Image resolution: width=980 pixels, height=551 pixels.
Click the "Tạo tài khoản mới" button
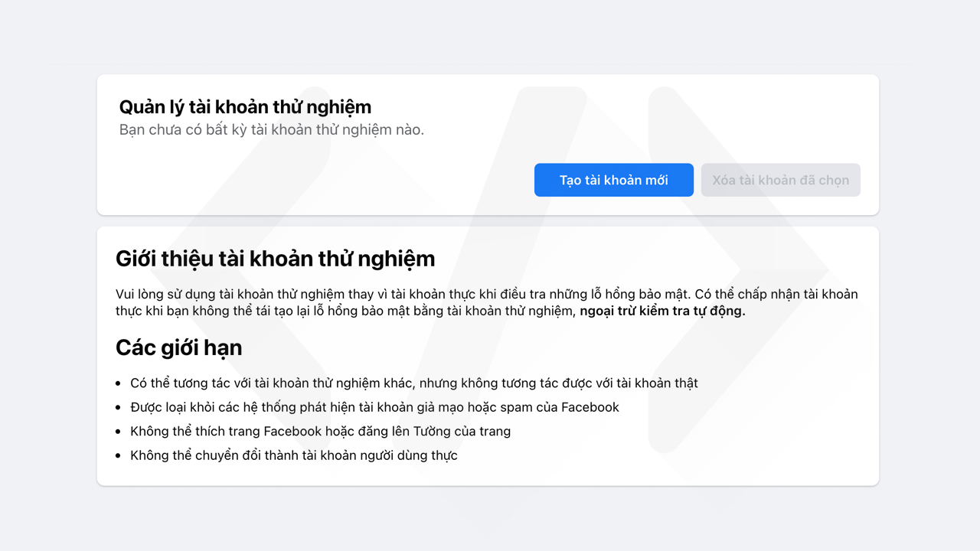(613, 180)
